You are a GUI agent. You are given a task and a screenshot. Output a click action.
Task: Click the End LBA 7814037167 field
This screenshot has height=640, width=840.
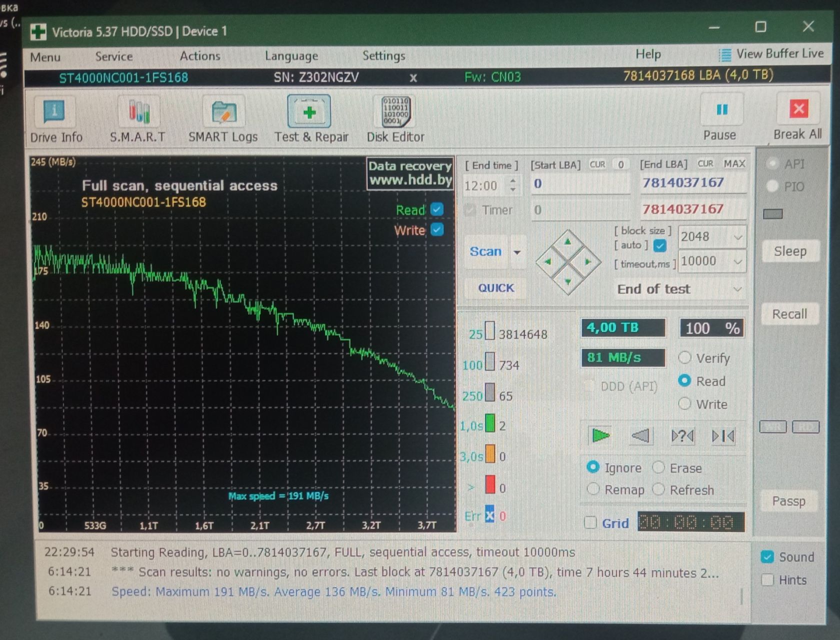[693, 183]
